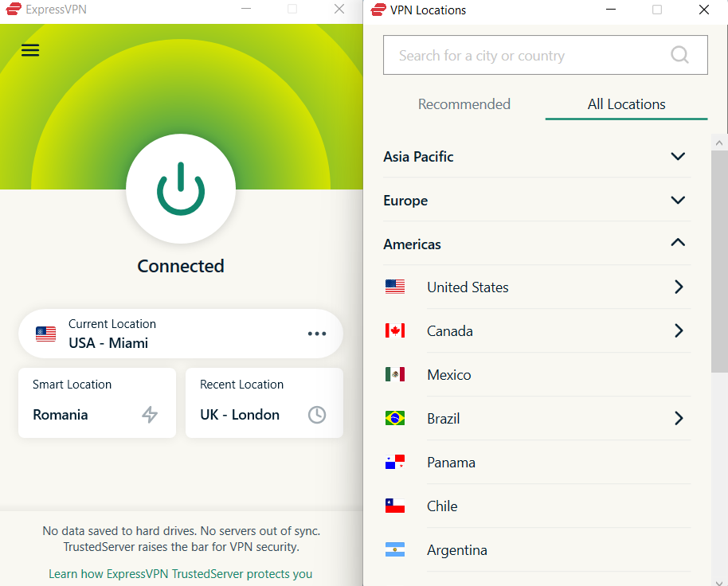728x586 pixels.
Task: Open options menu for Current Location
Action: pos(317,334)
